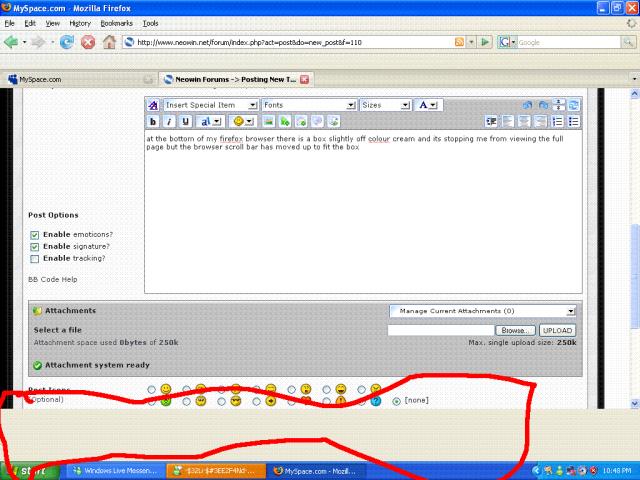Open the Insert Special Item dropdown
Viewport: 640px width, 480px height.
click(x=211, y=105)
